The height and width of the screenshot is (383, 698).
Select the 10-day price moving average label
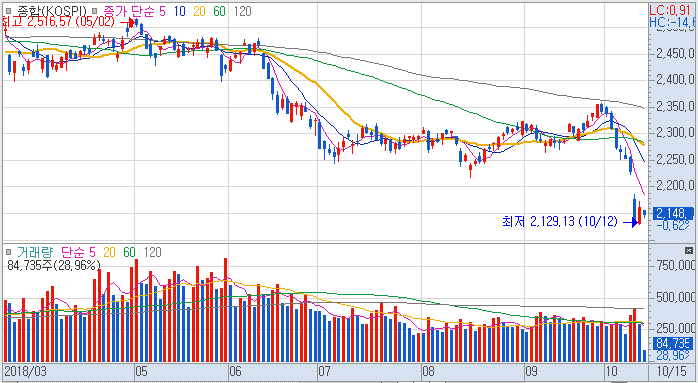pos(180,11)
